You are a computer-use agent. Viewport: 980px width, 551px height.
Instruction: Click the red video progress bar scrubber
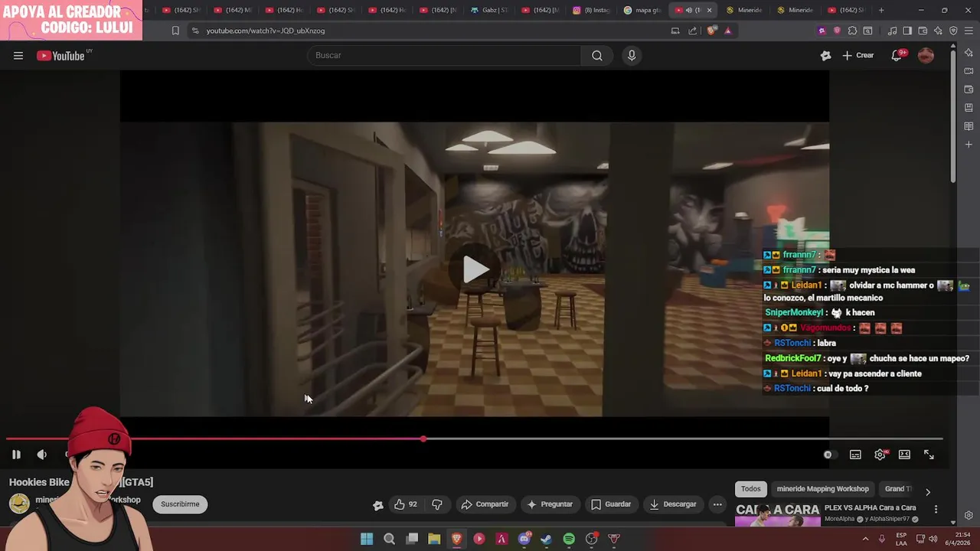pyautogui.click(x=423, y=439)
